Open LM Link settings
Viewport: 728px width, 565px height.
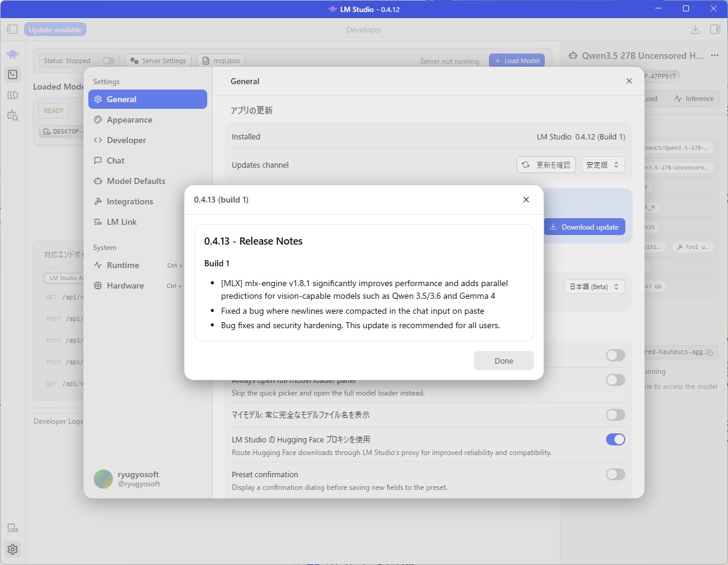tap(148, 222)
